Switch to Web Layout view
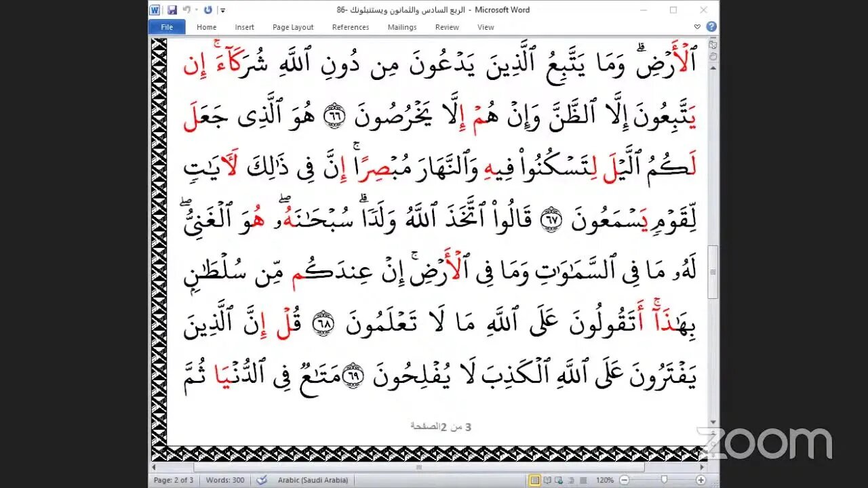Image resolution: width=868 pixels, height=488 pixels. (x=558, y=480)
